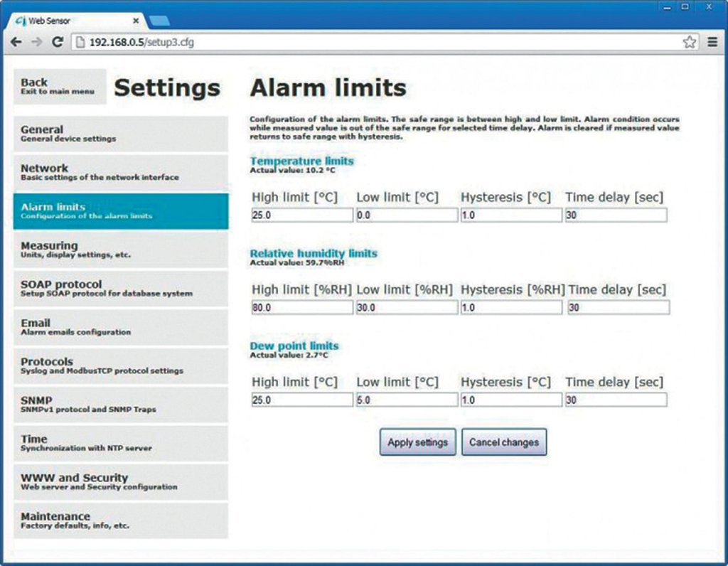Bookmark the page with the star icon
Viewport: 728px width, 566px height.
(689, 42)
